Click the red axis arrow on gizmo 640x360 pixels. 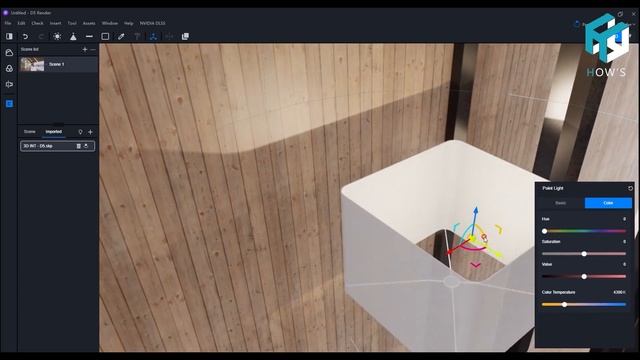point(449,251)
